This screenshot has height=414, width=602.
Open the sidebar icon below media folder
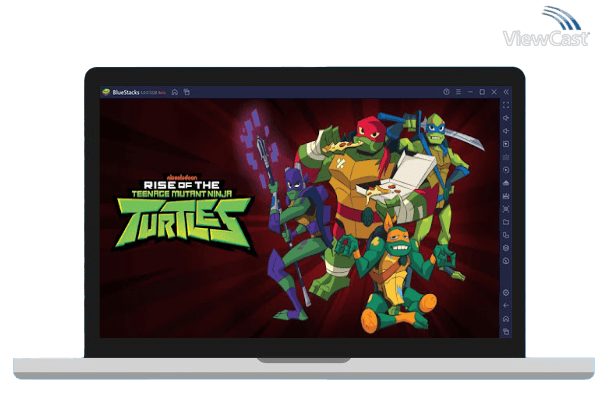click(506, 235)
